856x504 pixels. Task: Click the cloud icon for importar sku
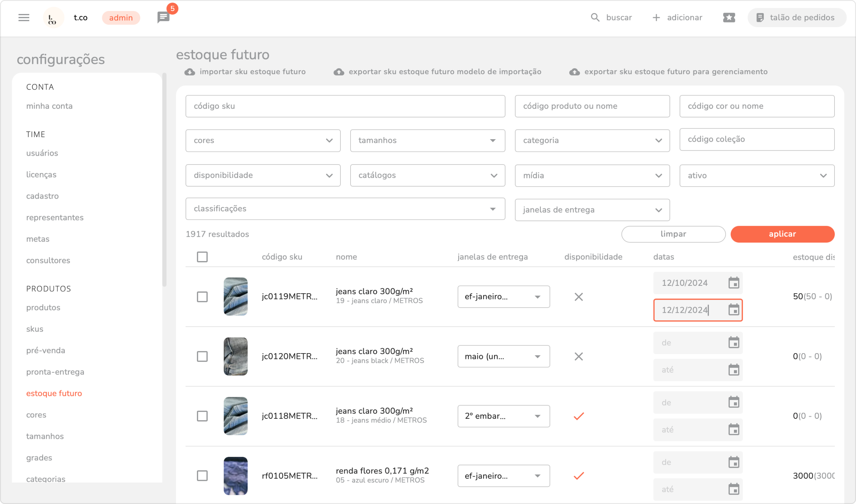tap(190, 72)
